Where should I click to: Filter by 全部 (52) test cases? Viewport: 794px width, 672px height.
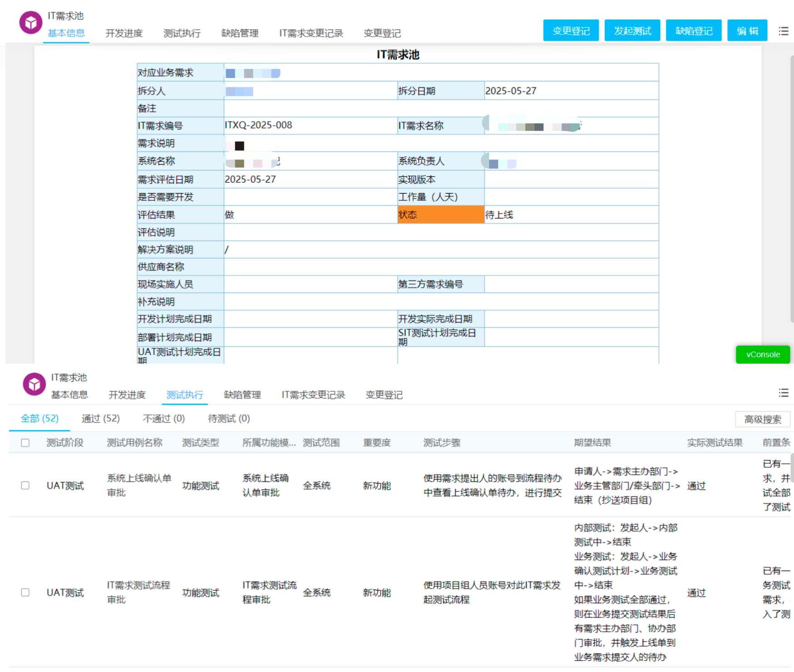click(x=40, y=419)
